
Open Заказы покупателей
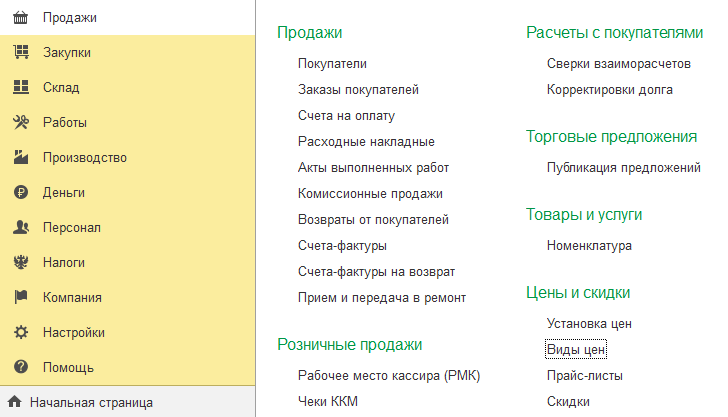[358, 90]
